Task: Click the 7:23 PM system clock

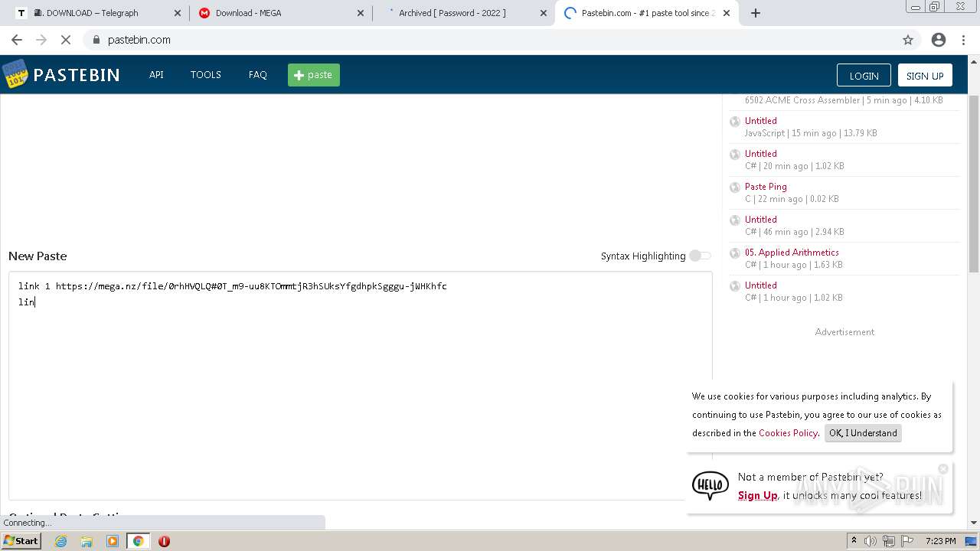Action: (940, 541)
